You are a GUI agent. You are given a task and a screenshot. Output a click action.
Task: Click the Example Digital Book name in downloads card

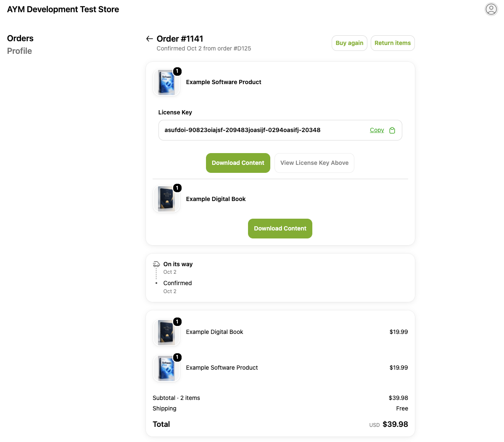pyautogui.click(x=216, y=199)
